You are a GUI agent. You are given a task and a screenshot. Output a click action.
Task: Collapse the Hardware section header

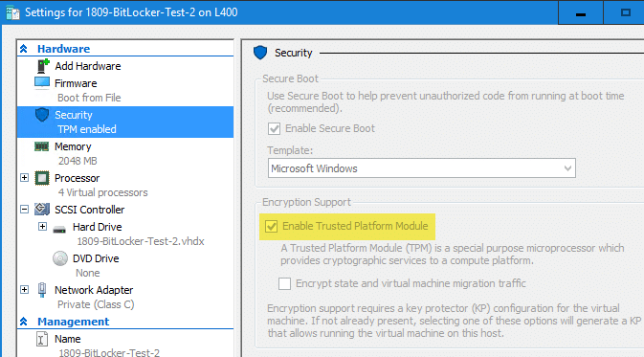pyautogui.click(x=23, y=49)
